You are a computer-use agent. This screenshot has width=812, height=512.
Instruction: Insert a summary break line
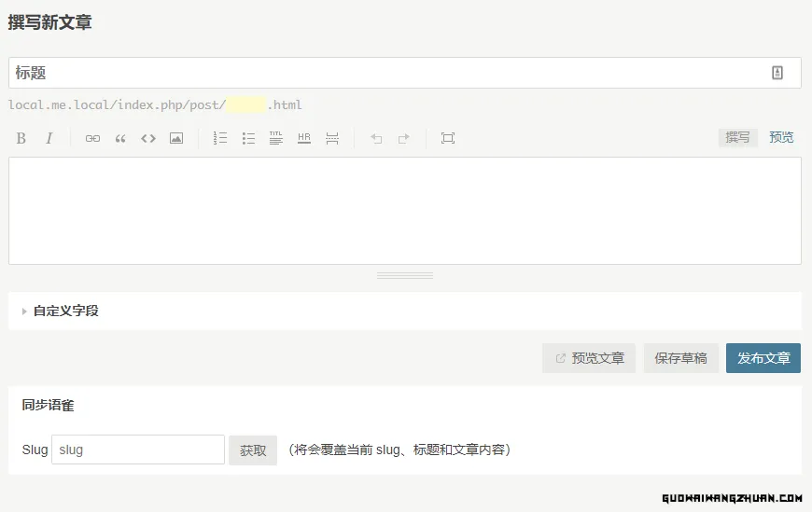click(x=332, y=138)
